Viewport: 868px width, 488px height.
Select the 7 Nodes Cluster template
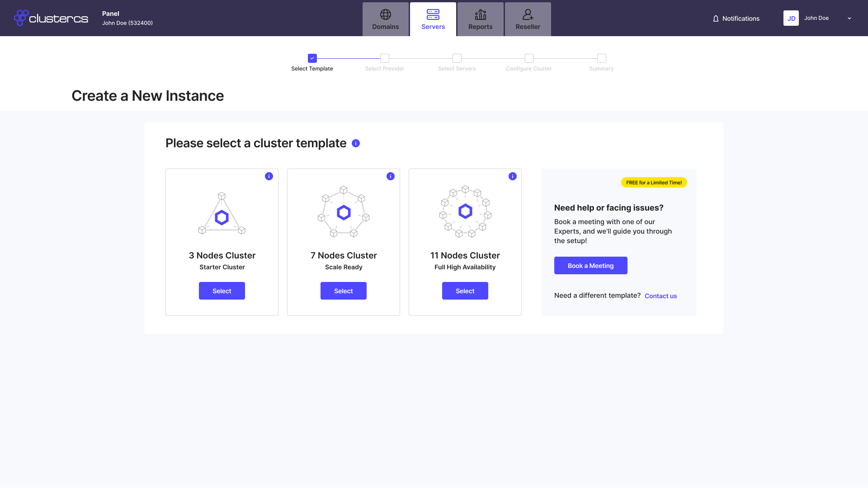[x=343, y=291]
